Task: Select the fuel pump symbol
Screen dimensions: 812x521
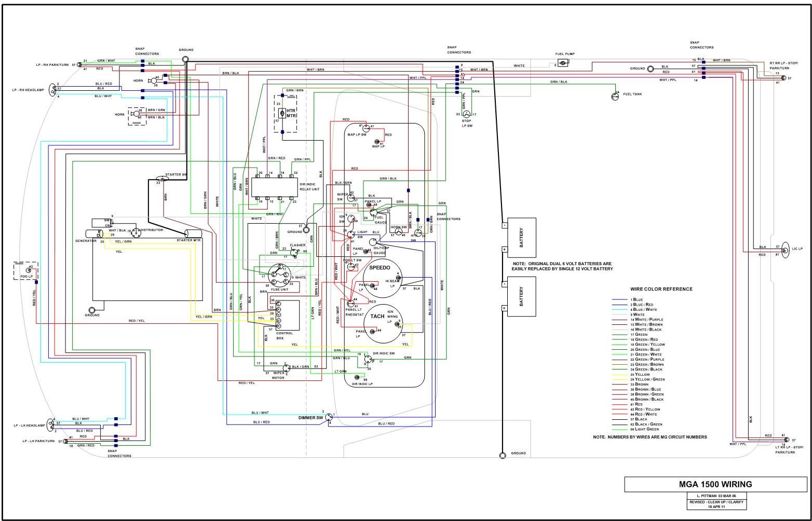Action: [563, 63]
